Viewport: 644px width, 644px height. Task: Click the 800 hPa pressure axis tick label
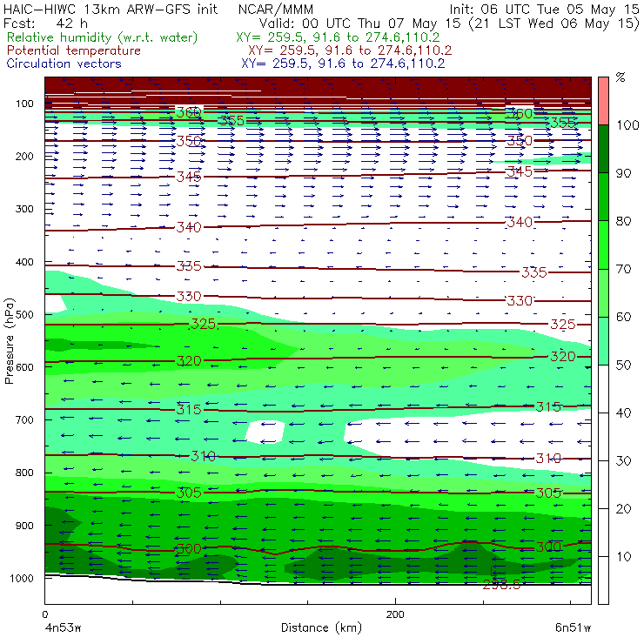point(24,473)
